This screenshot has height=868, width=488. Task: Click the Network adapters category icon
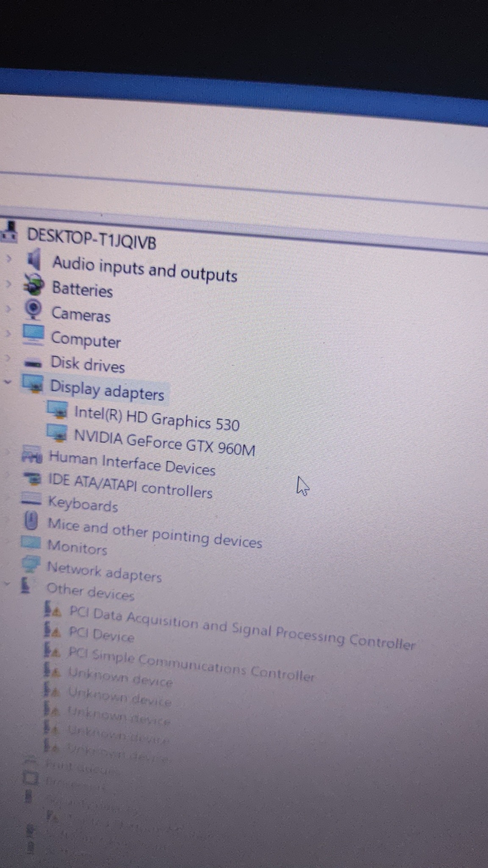(x=31, y=565)
